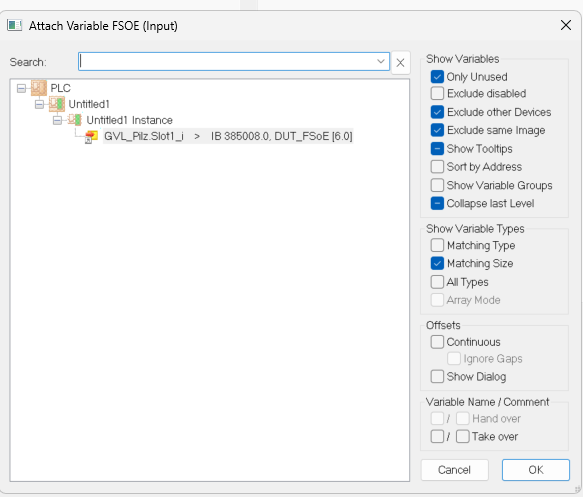Collapse the Untitled1 tree node
The height and width of the screenshot is (497, 583).
coord(39,104)
